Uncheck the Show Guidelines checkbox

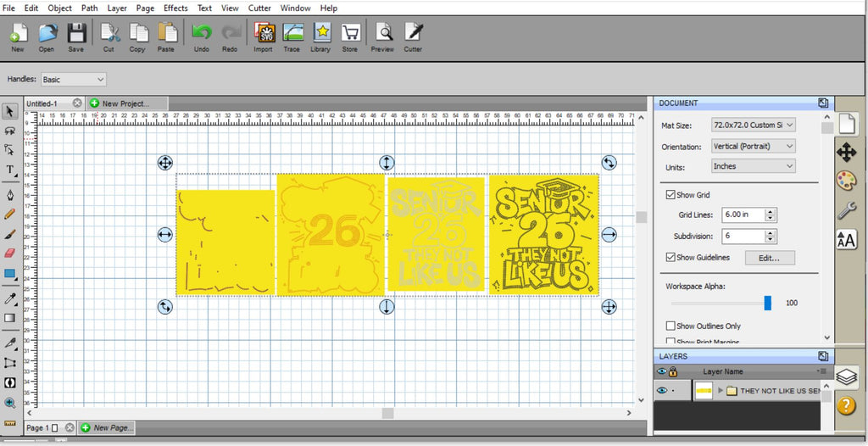pos(670,258)
